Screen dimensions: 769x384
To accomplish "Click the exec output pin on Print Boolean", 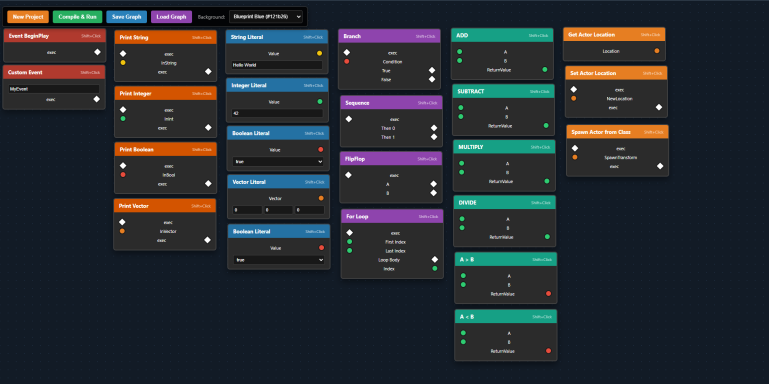I will [x=208, y=184].
